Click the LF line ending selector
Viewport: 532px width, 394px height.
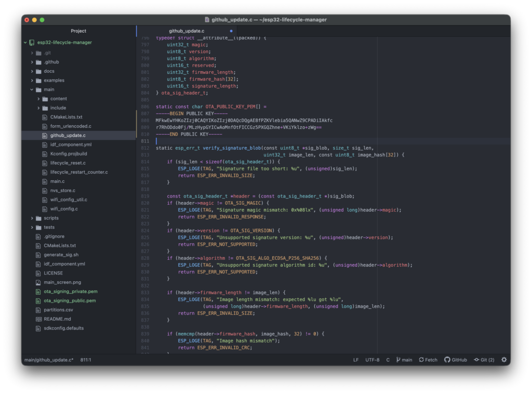click(x=356, y=360)
